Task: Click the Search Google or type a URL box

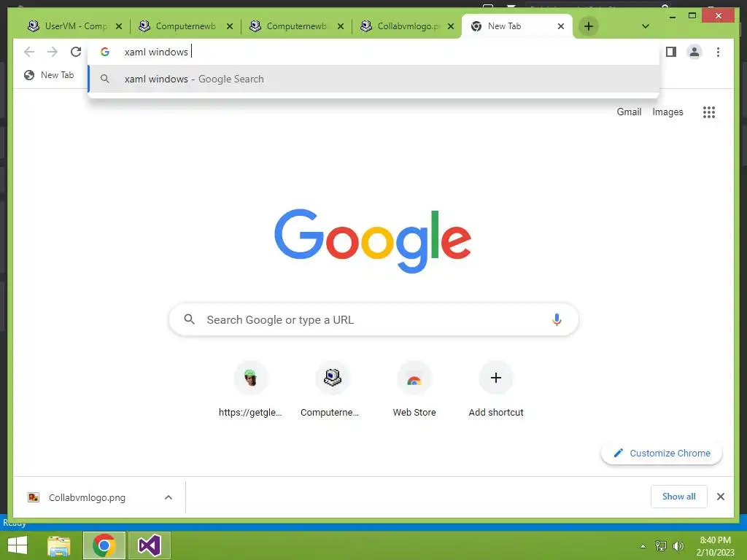Action: 373,319
